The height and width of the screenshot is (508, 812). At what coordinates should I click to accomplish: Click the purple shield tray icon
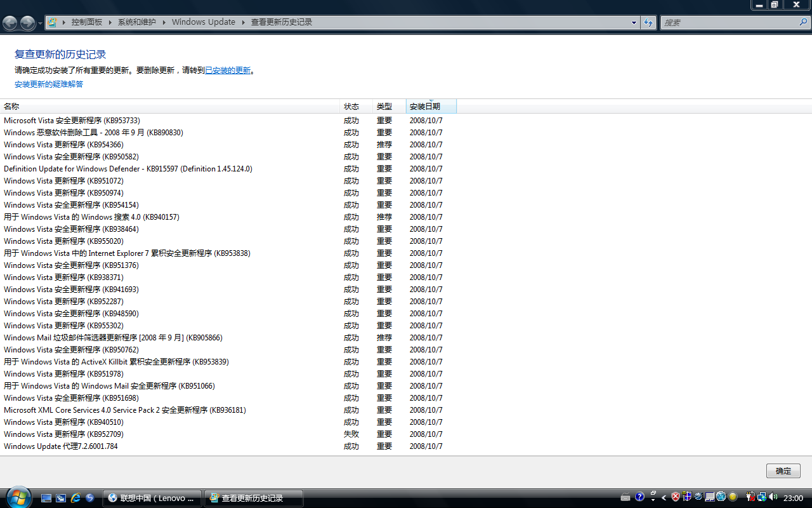687,497
